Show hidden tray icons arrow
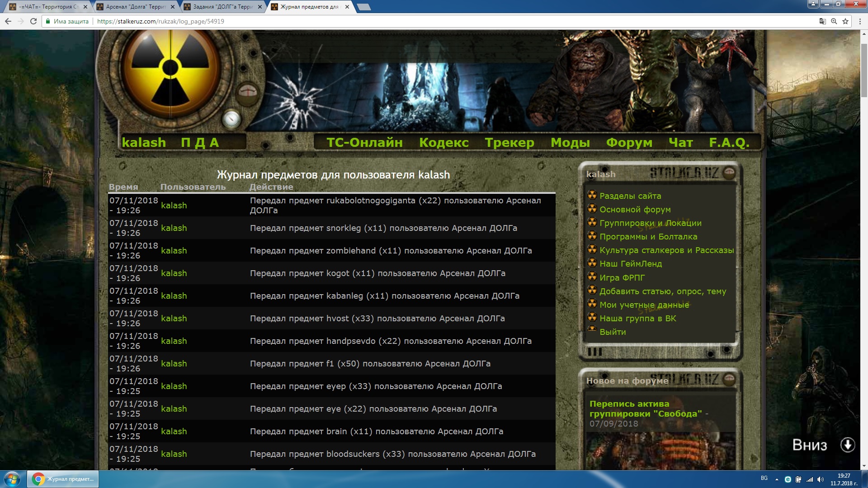Image resolution: width=868 pixels, height=488 pixels. pyautogui.click(x=777, y=479)
